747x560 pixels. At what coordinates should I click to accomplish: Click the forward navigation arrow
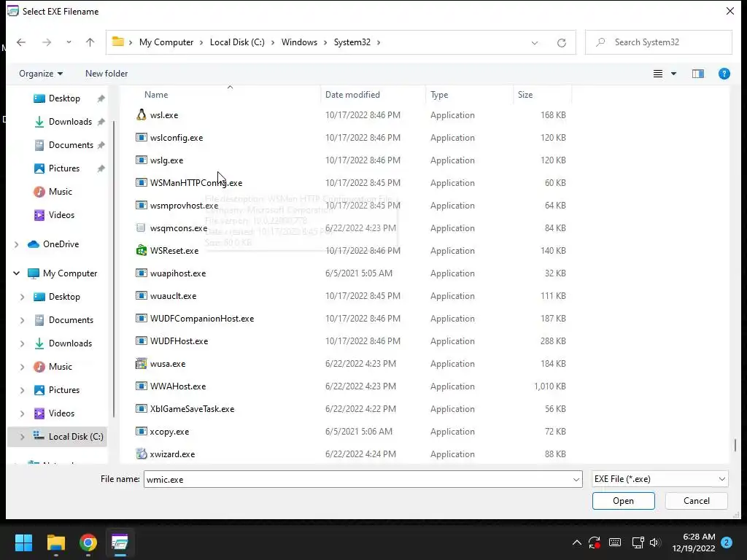point(46,42)
